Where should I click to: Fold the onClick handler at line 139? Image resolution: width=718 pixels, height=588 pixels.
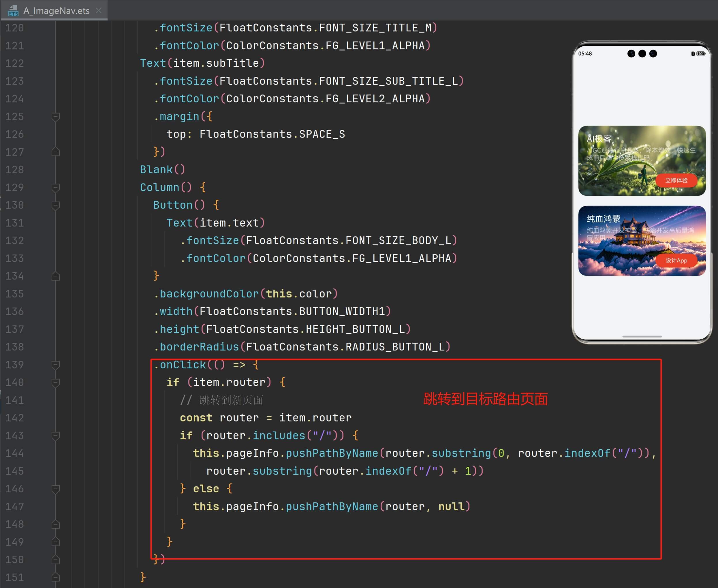(x=56, y=365)
